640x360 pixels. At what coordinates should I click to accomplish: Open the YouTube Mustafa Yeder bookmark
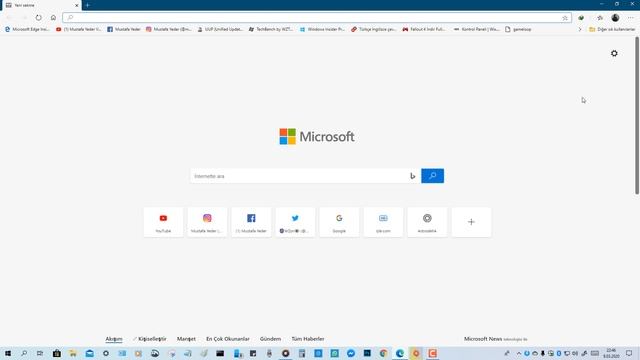click(x=78, y=29)
